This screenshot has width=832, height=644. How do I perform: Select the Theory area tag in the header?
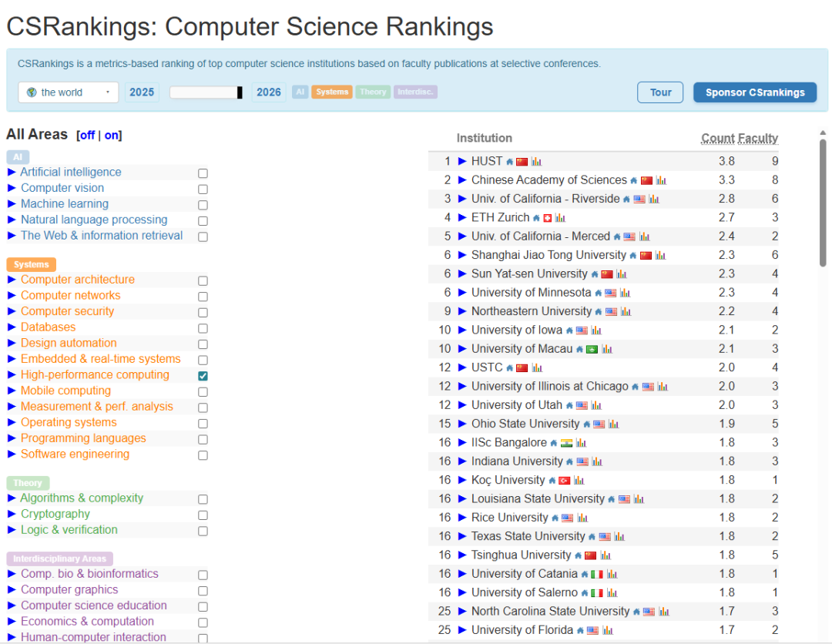[373, 92]
